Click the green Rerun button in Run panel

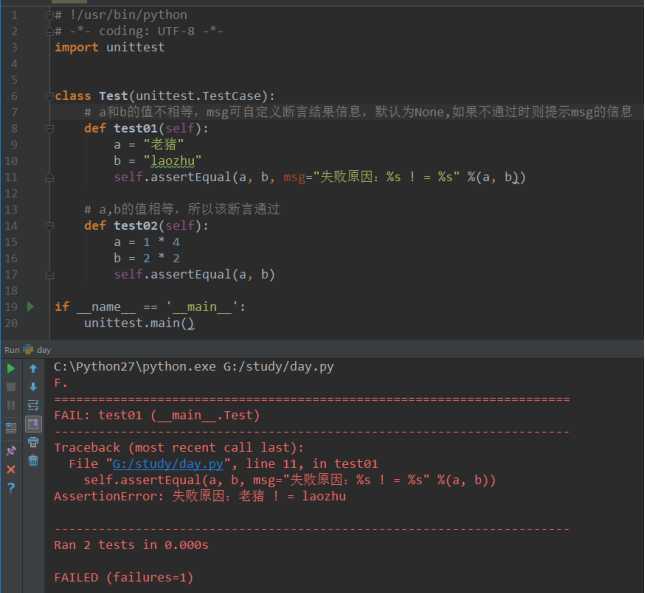(11, 368)
